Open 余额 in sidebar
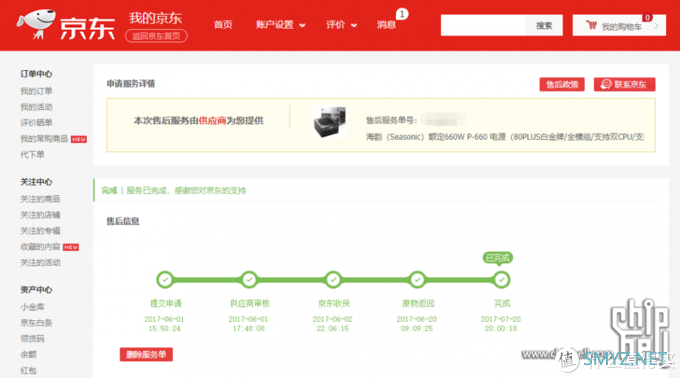 [28, 355]
